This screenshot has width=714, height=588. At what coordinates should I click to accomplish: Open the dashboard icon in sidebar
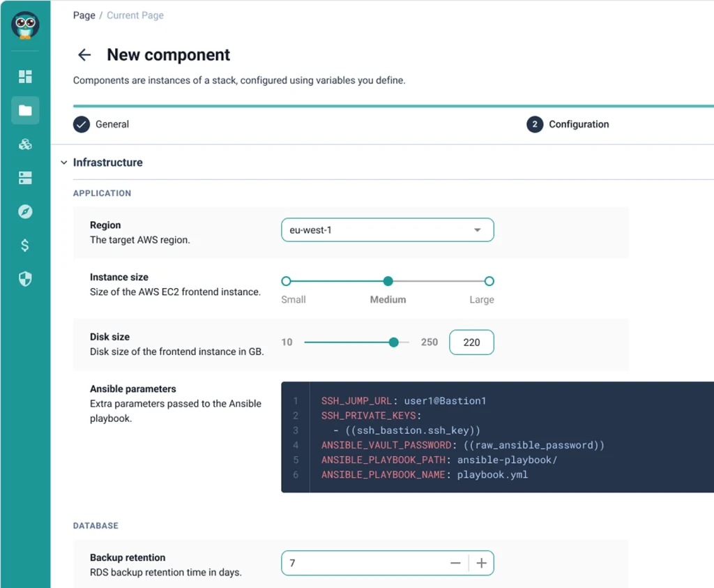click(x=25, y=76)
